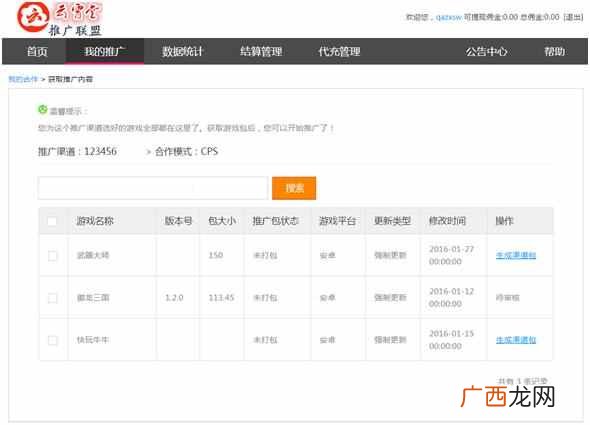
Task: Click the 修改时间 column header
Action: pos(447,221)
